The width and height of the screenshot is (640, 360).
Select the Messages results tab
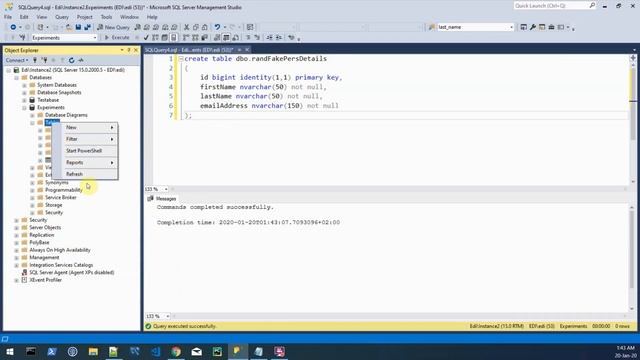tap(162, 198)
